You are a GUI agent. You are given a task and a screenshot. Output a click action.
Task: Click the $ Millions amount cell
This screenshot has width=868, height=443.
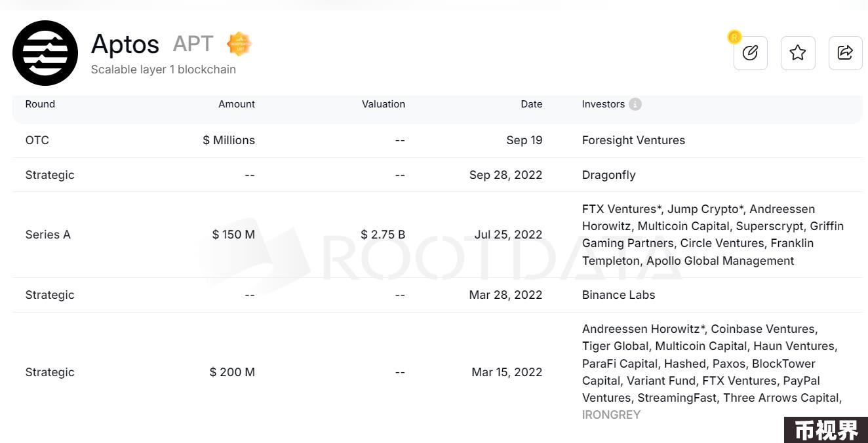coord(229,140)
